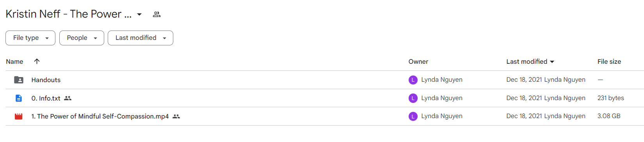The image size is (644, 142).
Task: Toggle the name sort direction arrow
Action: click(x=37, y=61)
